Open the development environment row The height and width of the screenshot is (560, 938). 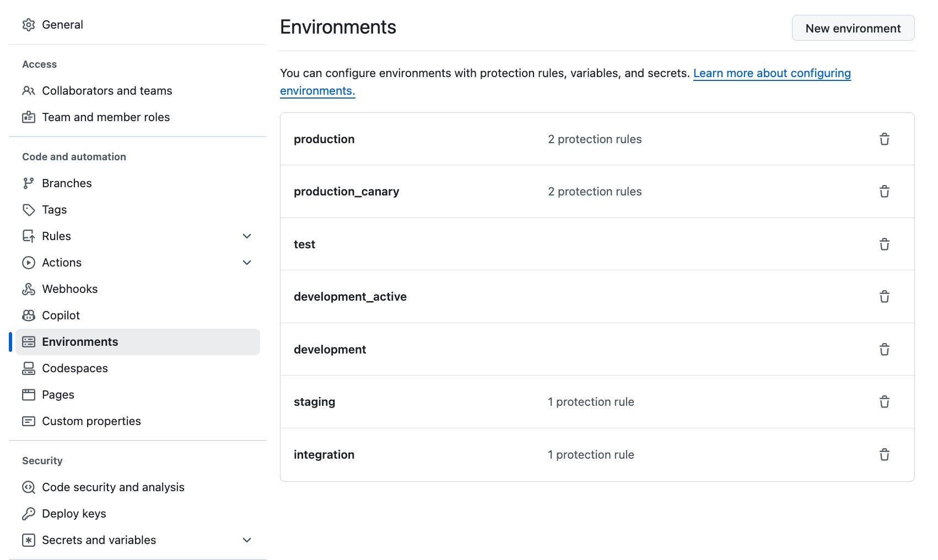330,350
